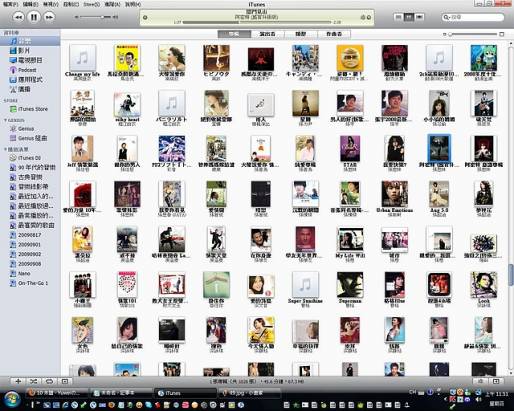514x411 pixels.
Task: Show or hide artwork viewer button
Action: click(65, 381)
